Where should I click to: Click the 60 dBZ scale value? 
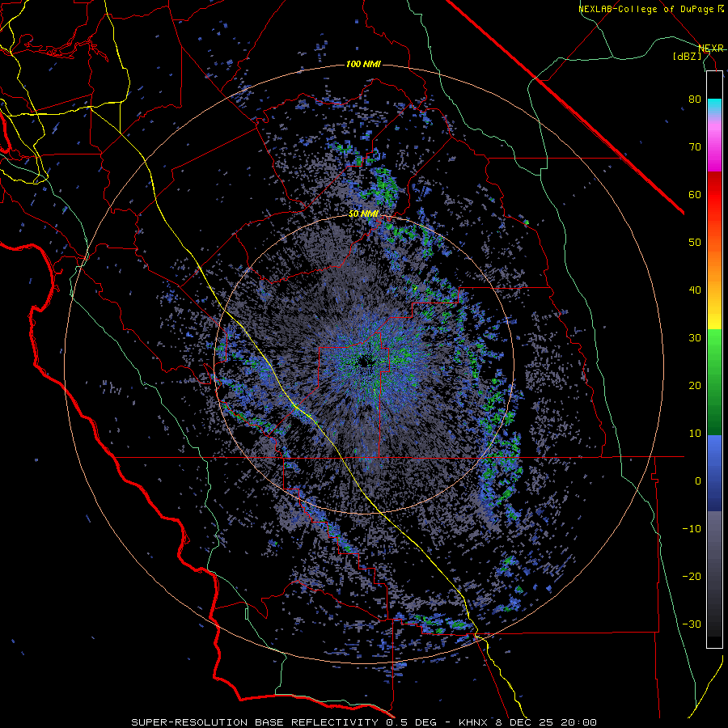pyautogui.click(x=695, y=194)
